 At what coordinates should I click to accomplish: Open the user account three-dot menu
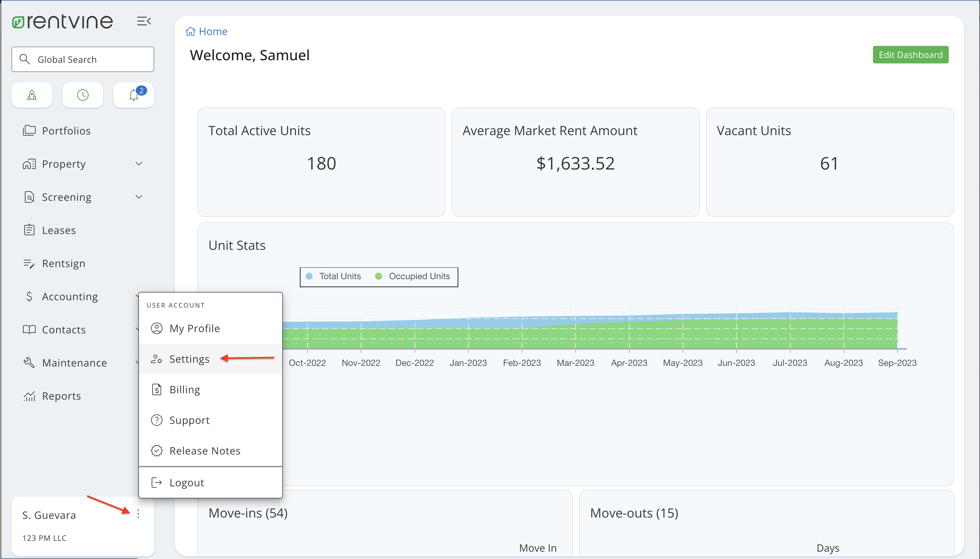point(138,514)
